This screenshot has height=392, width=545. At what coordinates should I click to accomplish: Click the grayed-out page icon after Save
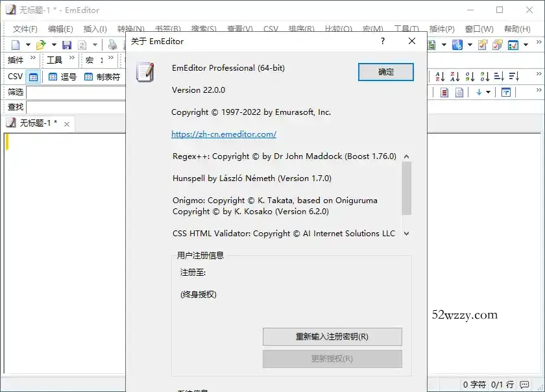(82, 45)
